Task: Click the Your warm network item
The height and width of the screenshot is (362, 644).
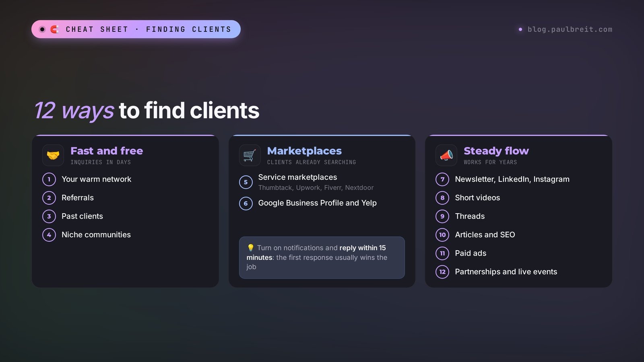Action: pyautogui.click(x=96, y=179)
